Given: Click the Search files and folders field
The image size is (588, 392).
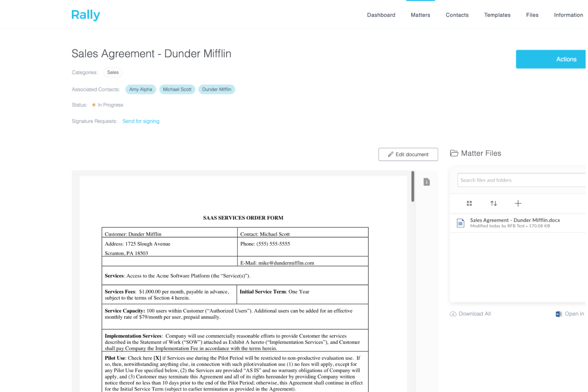Looking at the screenshot, I should pyautogui.click(x=522, y=180).
